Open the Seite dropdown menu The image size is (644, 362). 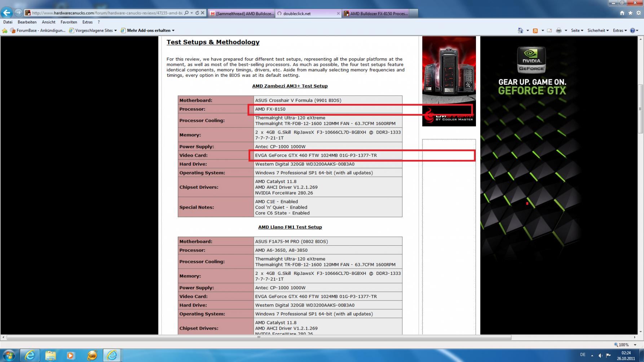pos(577,31)
